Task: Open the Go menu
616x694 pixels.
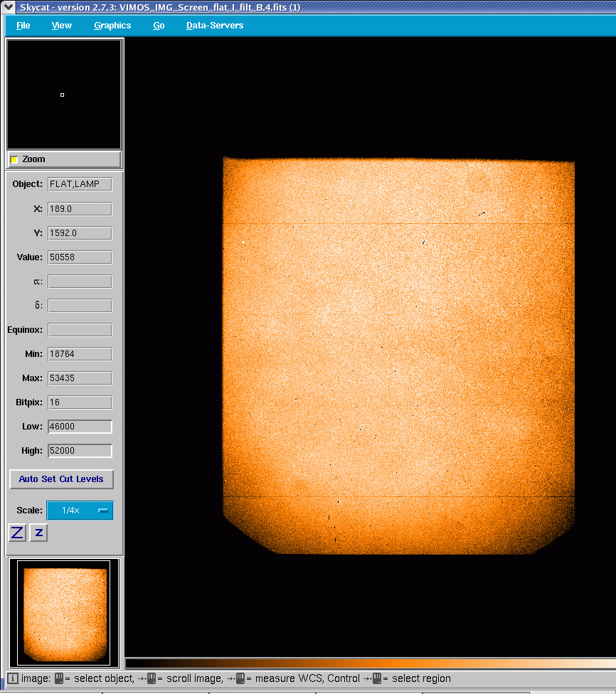Action: pyautogui.click(x=159, y=26)
